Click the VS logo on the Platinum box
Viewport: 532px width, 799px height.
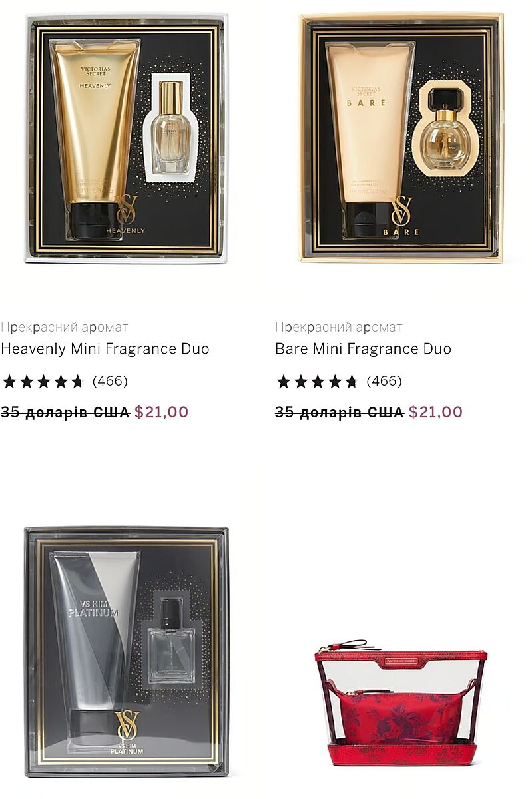coord(127,726)
